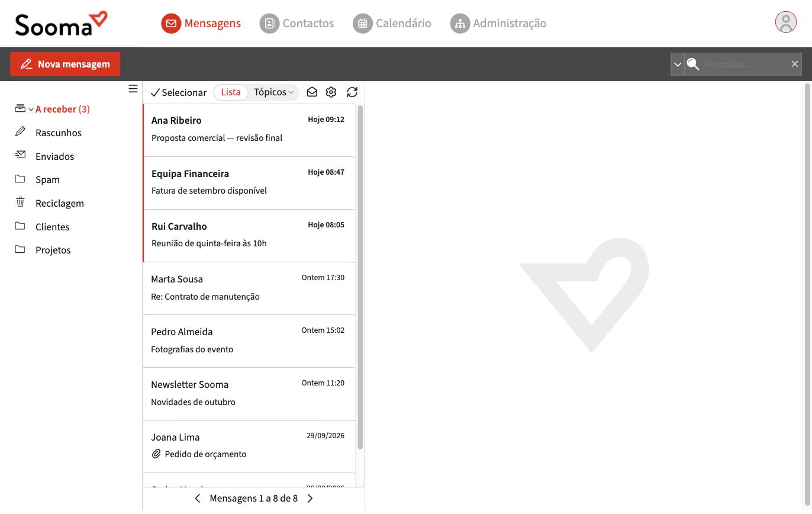Expand the Tópicos dropdown chevron
This screenshot has width=812, height=514.
(x=291, y=92)
